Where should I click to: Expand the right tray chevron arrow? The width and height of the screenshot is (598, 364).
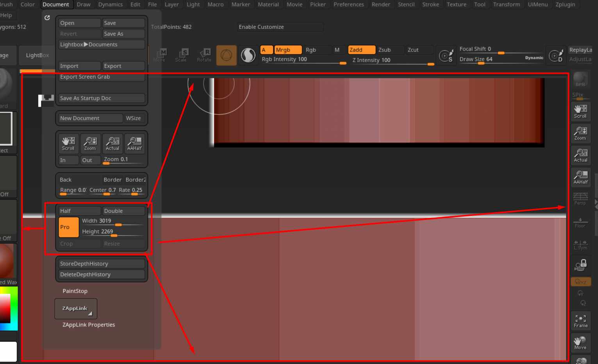tap(595, 203)
